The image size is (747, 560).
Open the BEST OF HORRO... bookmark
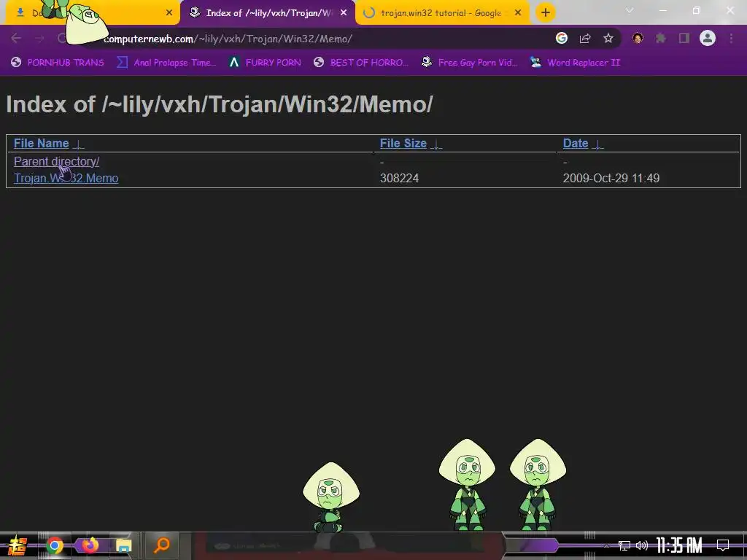click(361, 63)
